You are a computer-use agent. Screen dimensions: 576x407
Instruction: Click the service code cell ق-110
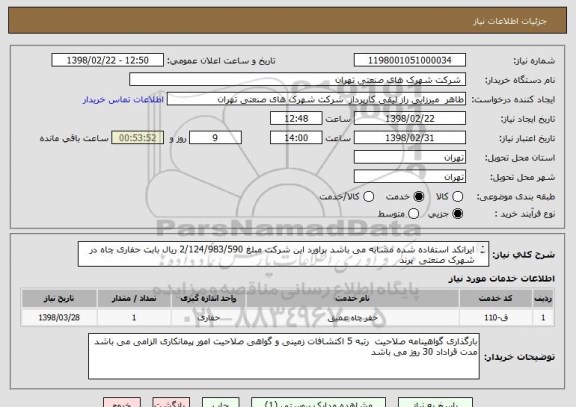tap(496, 317)
